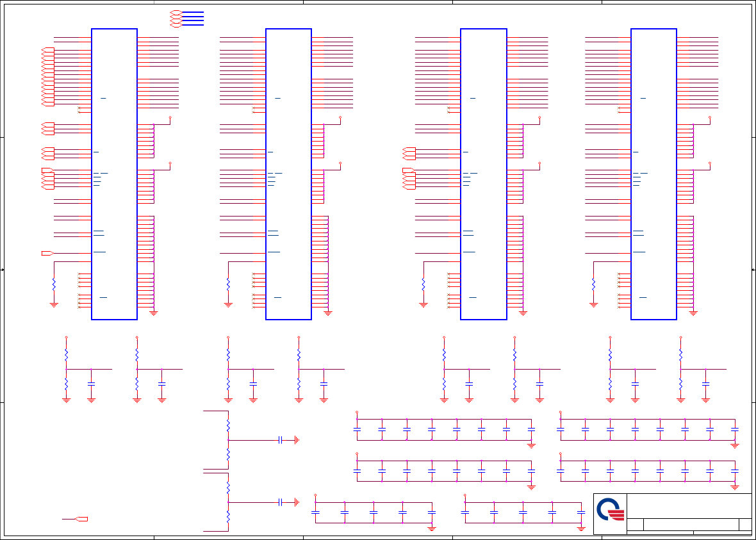This screenshot has height=540, width=756.
Task: Select the leftmost blue IC component body
Action: [x=114, y=174]
